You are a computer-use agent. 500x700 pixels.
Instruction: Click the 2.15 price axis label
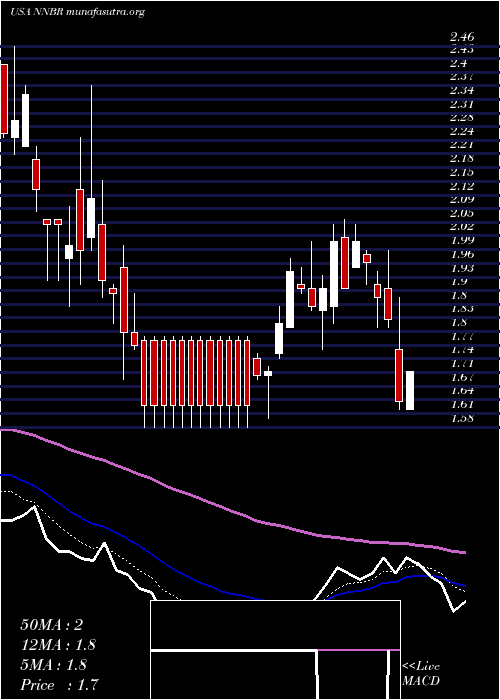pos(462,172)
